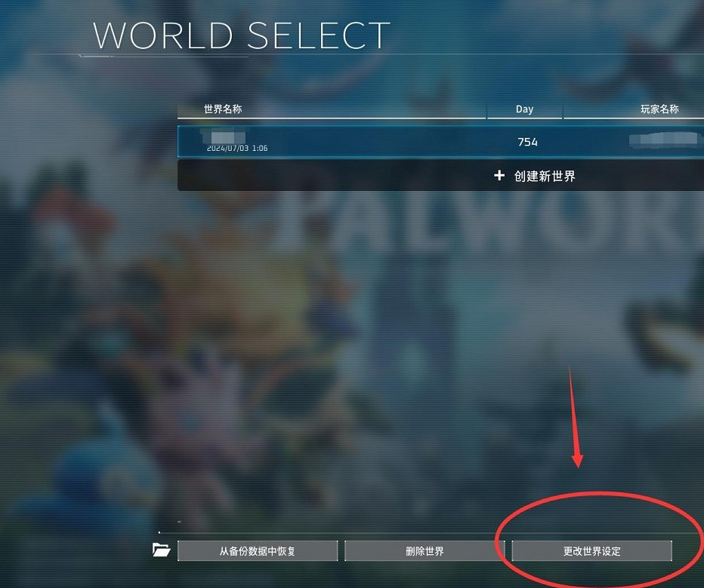
Task: Click the 删除世界 button
Action: (x=425, y=551)
